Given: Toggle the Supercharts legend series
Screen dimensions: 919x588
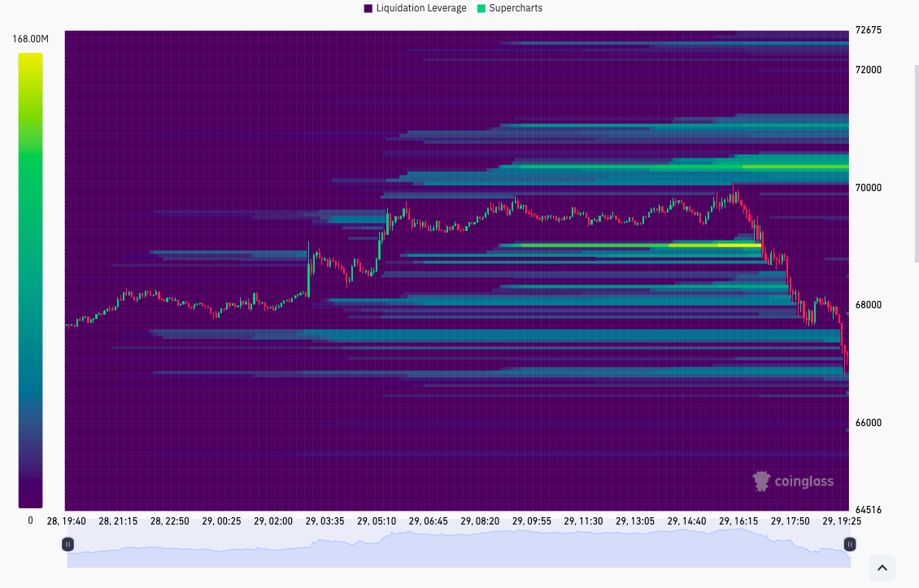Looking at the screenshot, I should (x=516, y=8).
